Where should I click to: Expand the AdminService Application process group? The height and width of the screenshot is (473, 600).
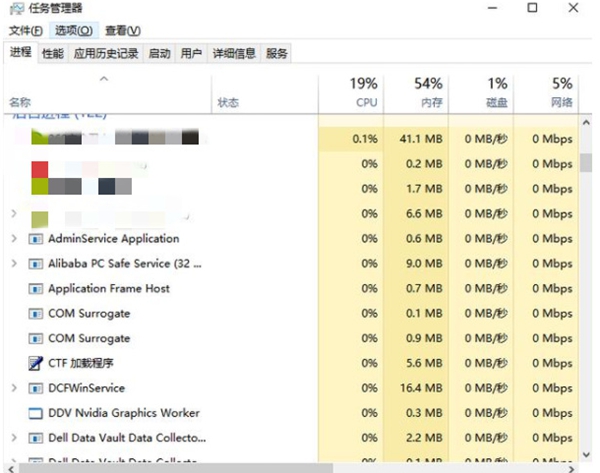pos(14,239)
